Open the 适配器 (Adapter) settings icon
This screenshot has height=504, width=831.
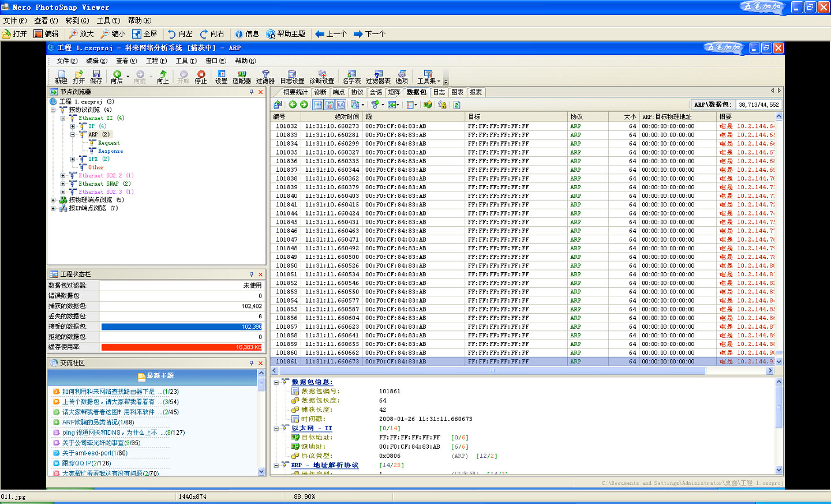point(242,75)
